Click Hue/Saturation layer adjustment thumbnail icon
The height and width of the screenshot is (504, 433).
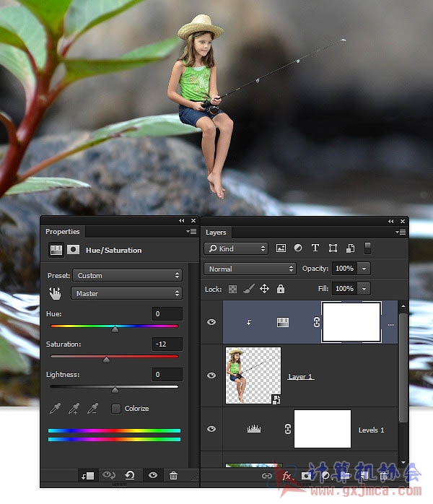coord(283,322)
